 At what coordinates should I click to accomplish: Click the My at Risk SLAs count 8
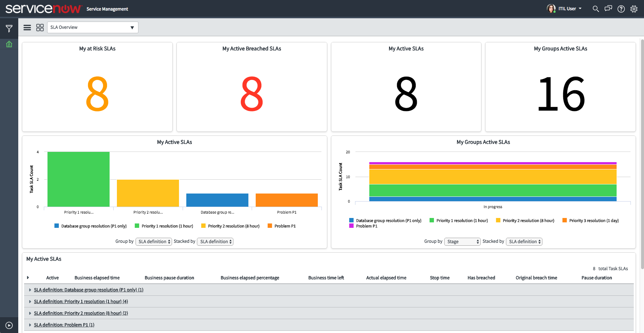click(x=97, y=93)
